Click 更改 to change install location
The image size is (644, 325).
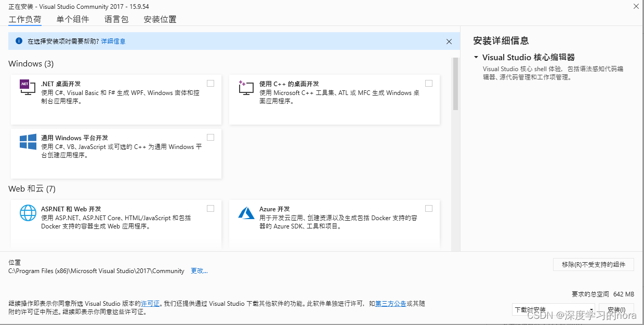click(x=198, y=270)
